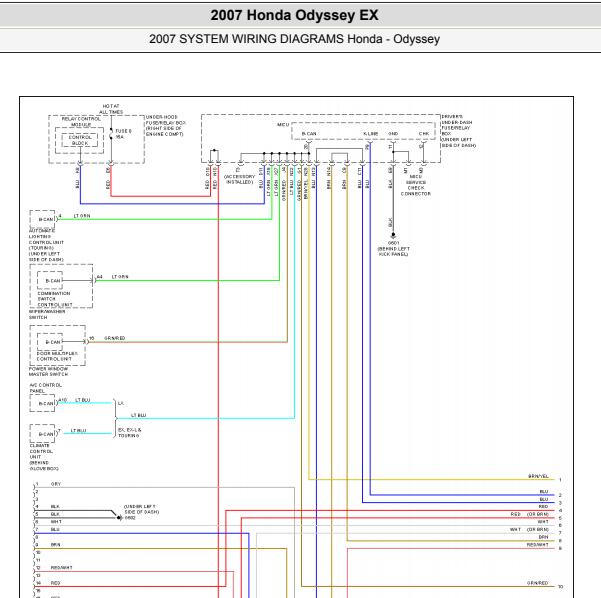Viewport: 601px width, 598px height.
Task: Select 'GRN/RED' label beside door multiplex unit
Action: (x=115, y=338)
